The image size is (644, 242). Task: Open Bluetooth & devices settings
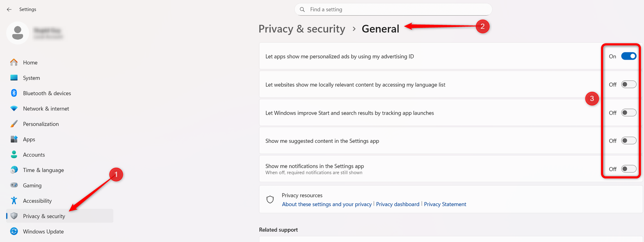point(47,93)
